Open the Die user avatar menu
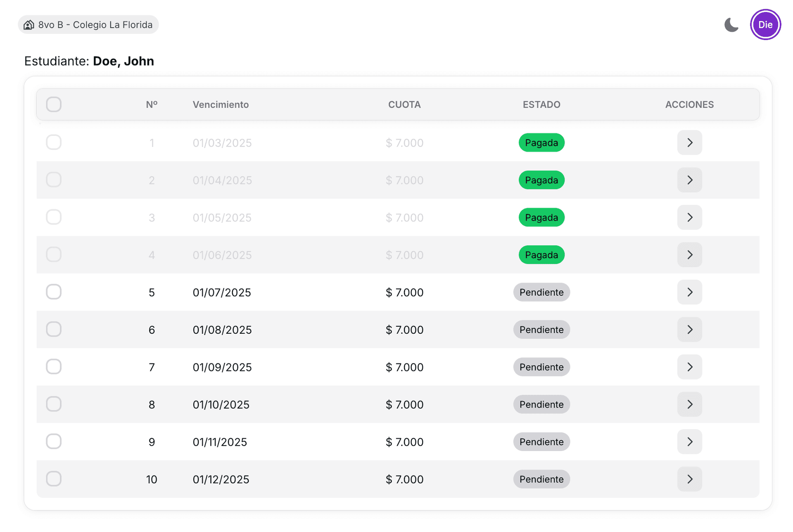Screen dimensions: 793x532 (765, 25)
